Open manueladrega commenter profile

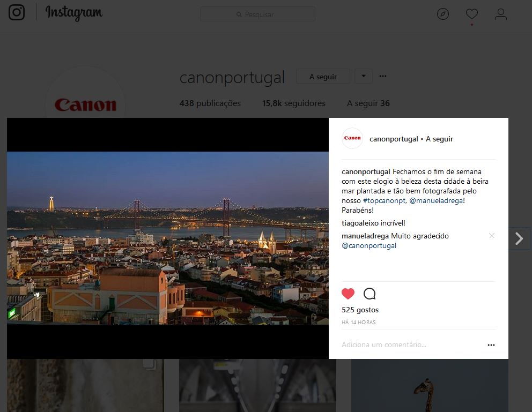tap(365, 236)
